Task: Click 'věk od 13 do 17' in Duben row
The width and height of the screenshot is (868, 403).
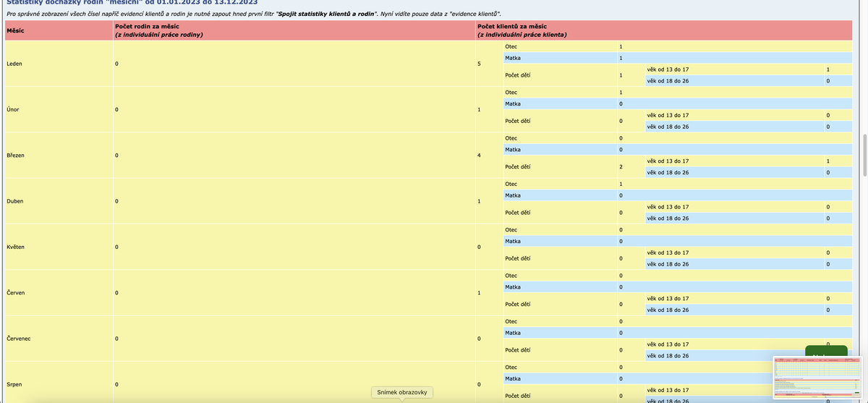Action: click(x=668, y=206)
